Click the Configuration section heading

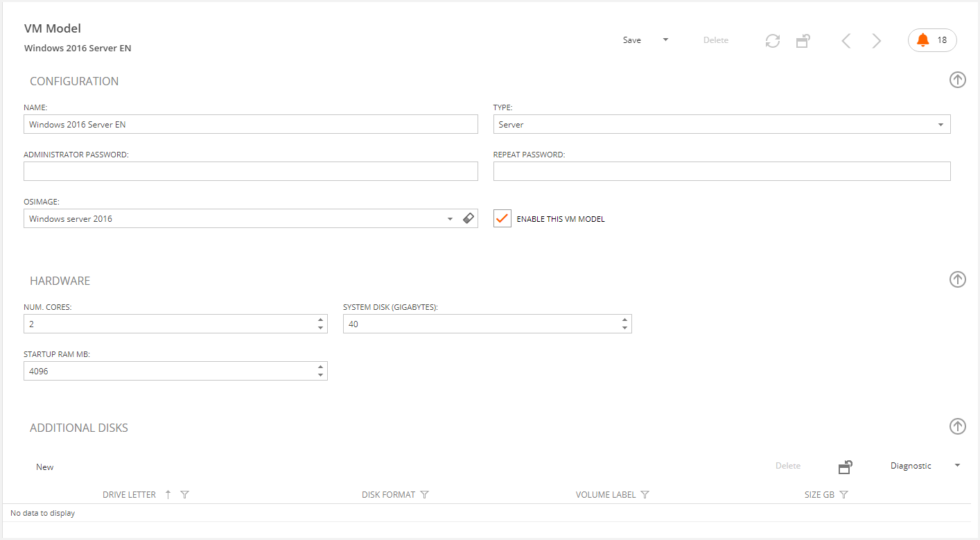74,81
